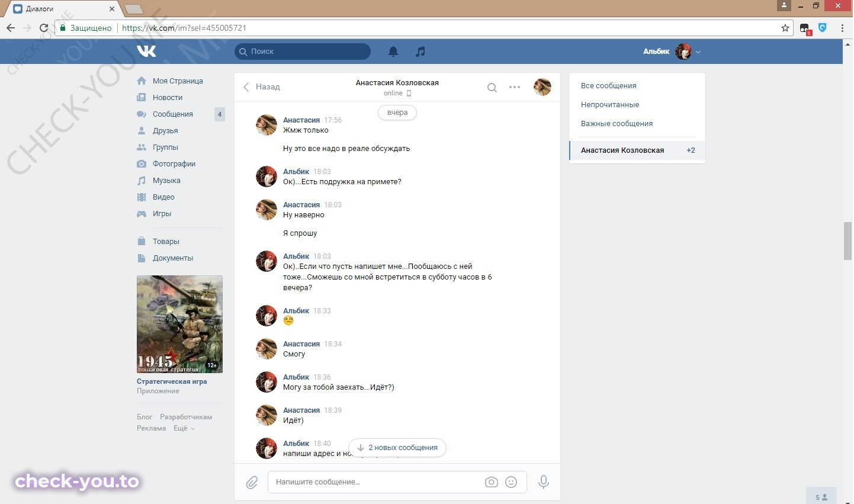Open the Chrome three-dot menu
This screenshot has width=854, height=504.
842,28
